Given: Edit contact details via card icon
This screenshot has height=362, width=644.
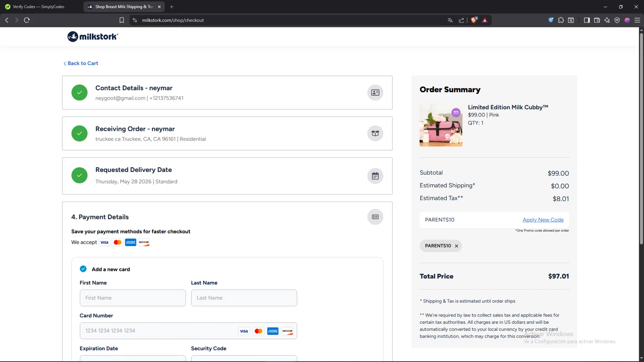Looking at the screenshot, I should coord(375,93).
